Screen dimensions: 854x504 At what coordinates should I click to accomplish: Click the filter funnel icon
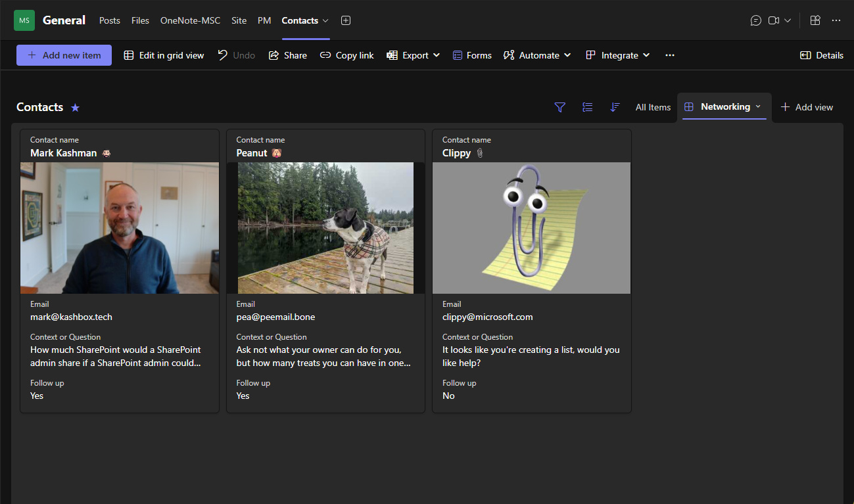pyautogui.click(x=559, y=107)
